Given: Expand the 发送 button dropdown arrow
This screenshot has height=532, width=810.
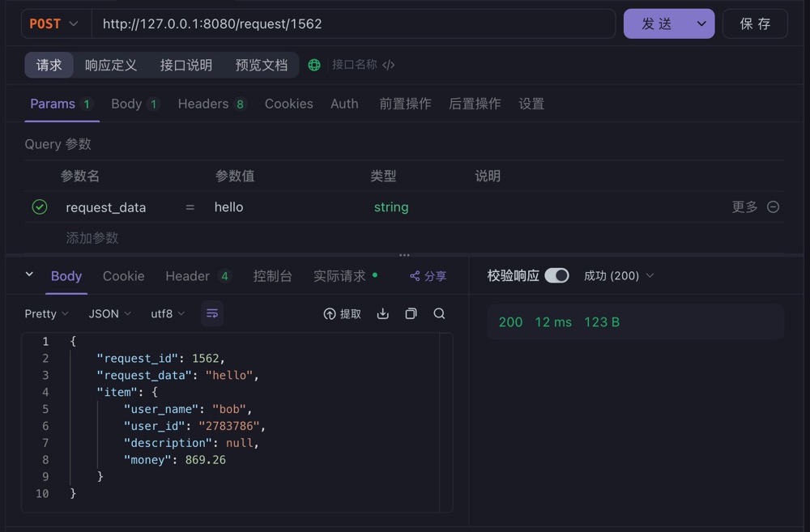Looking at the screenshot, I should point(701,23).
